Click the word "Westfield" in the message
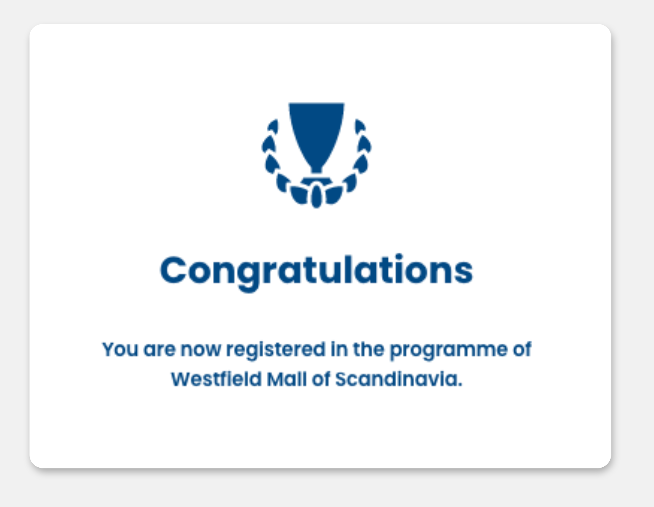654x507 pixels. point(210,380)
